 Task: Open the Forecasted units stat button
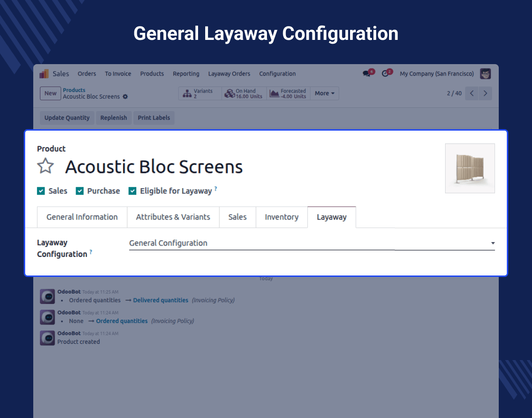(x=288, y=93)
